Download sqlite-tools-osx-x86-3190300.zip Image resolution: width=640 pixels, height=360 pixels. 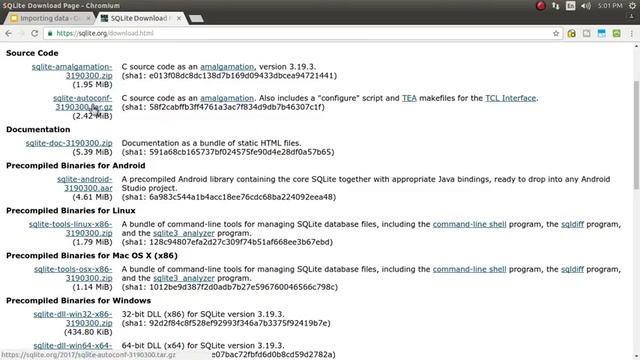coord(73,273)
